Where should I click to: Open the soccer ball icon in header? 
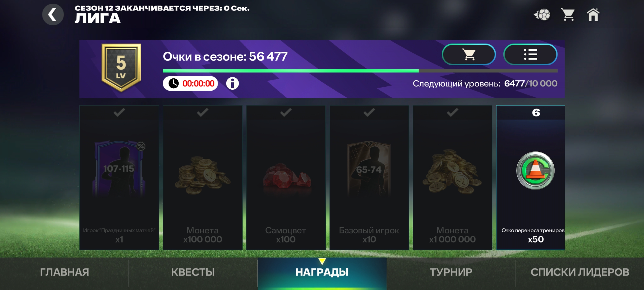pos(542,15)
